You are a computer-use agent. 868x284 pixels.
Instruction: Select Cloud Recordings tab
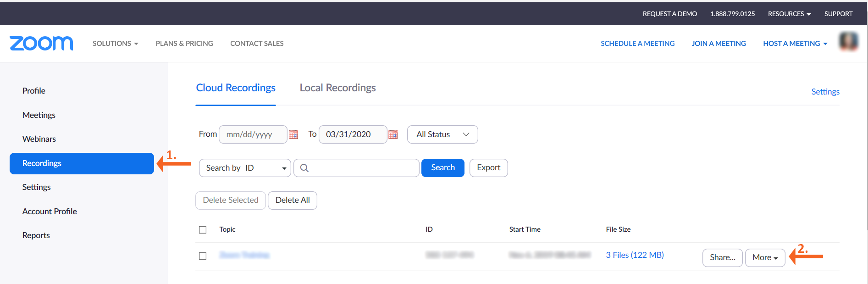click(x=236, y=88)
